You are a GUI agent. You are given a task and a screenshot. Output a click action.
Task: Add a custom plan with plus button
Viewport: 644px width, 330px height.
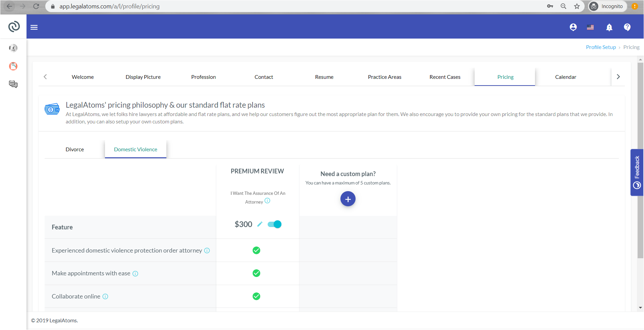pos(348,199)
